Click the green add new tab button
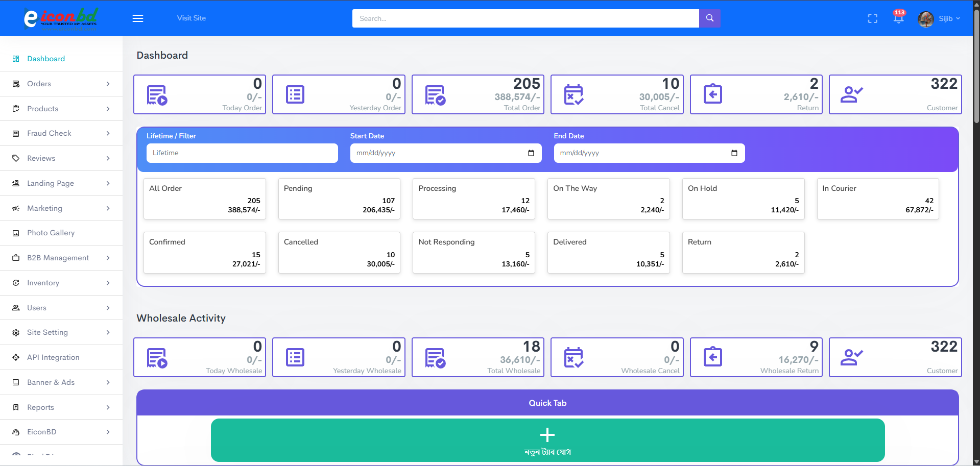 [x=547, y=439]
